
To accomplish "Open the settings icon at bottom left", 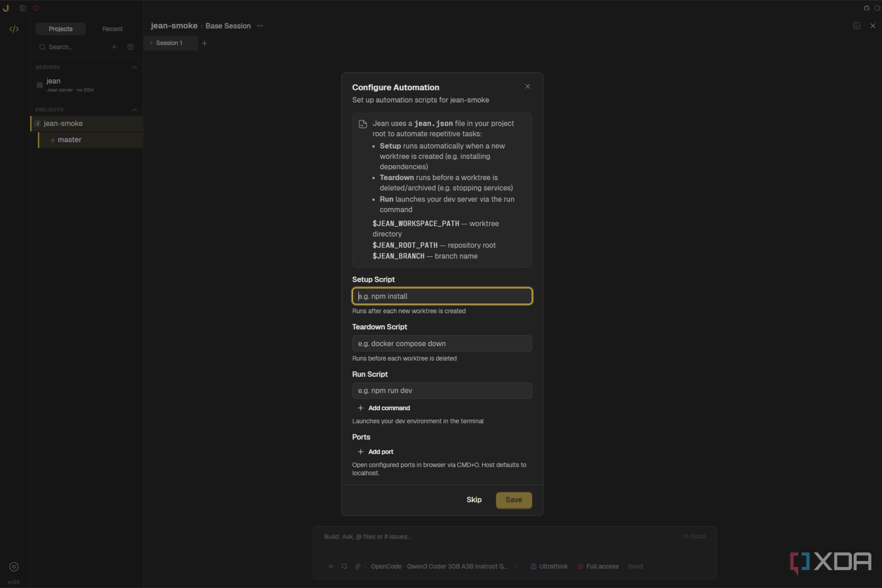I will pos(14,567).
